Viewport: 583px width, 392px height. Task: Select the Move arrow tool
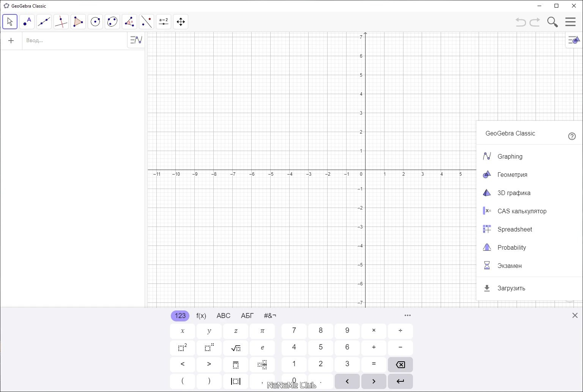(10, 22)
